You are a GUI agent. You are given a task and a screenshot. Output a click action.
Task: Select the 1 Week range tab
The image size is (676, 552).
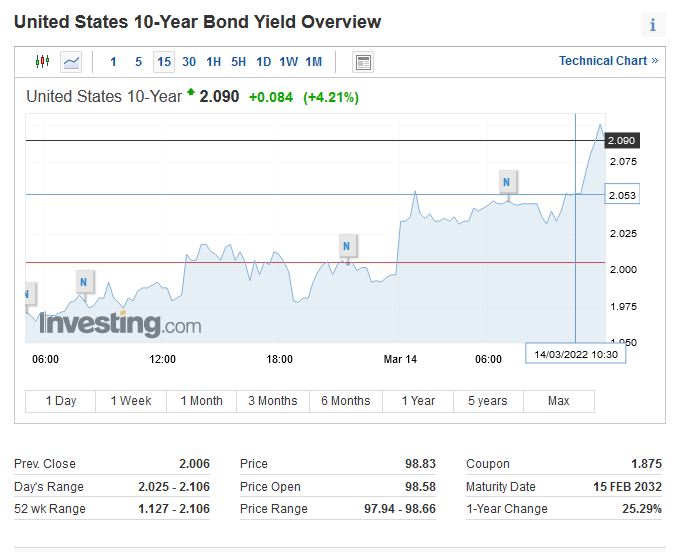[131, 401]
